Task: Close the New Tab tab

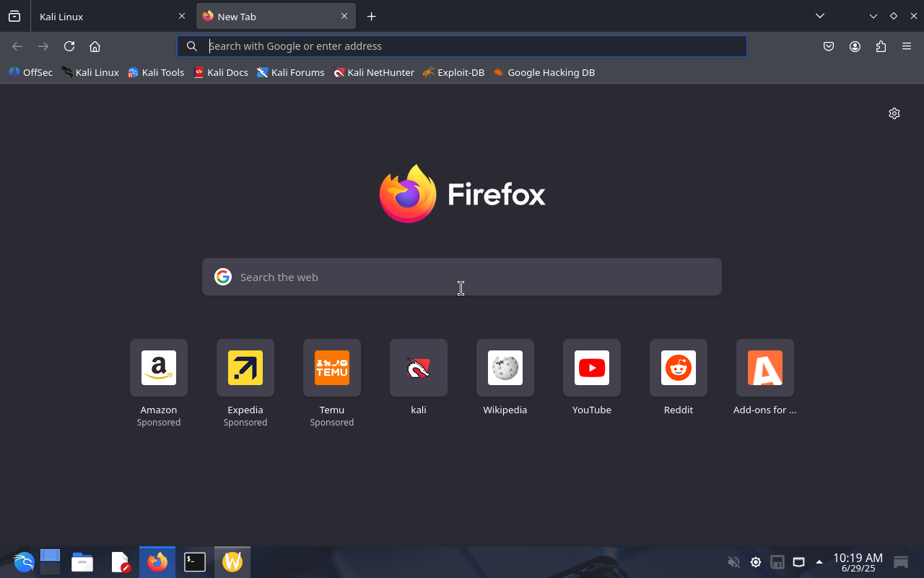Action: pyautogui.click(x=344, y=16)
